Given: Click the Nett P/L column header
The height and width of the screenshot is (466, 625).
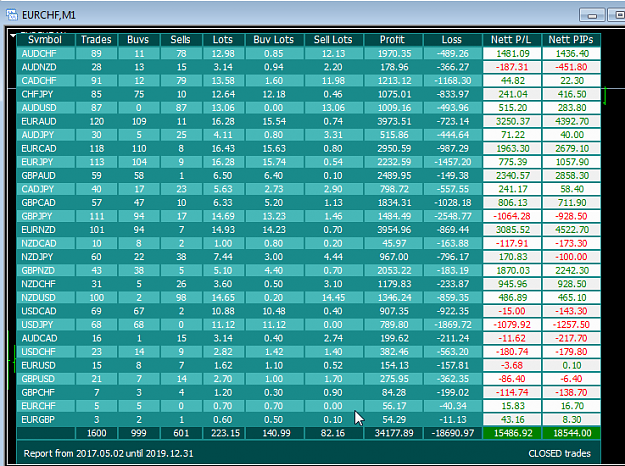Looking at the screenshot, I should pos(512,40).
